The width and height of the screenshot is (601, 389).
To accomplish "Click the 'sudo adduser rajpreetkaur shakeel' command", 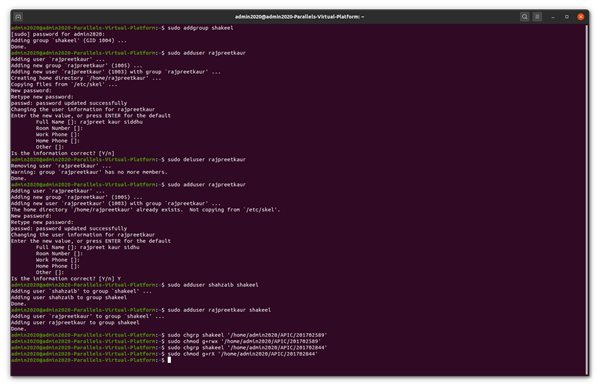I will 219,310.
